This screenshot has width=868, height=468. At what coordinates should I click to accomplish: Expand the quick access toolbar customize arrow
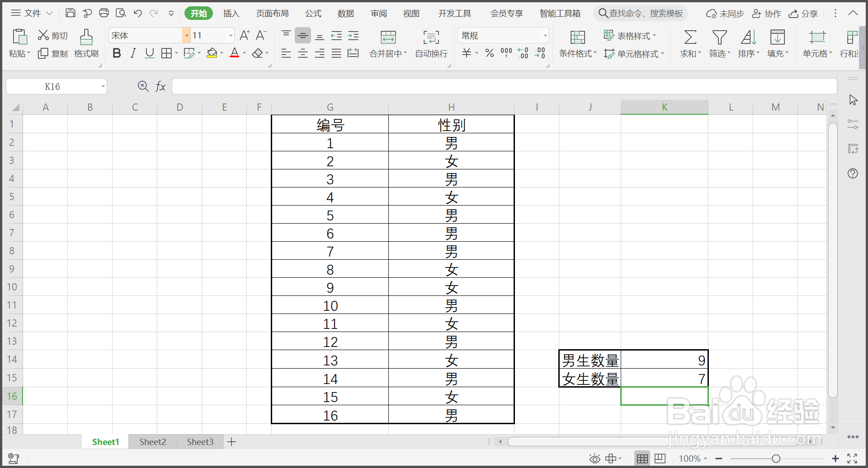[x=171, y=13]
